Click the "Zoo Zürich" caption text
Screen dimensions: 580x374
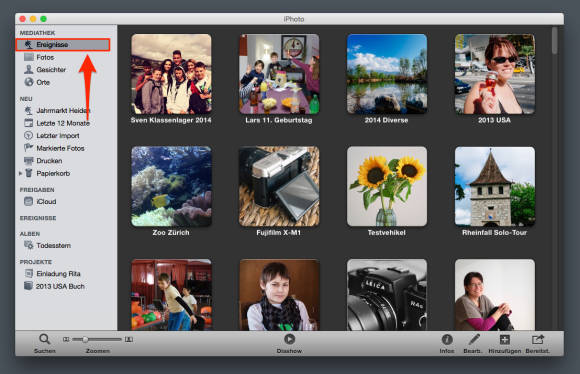click(x=171, y=233)
